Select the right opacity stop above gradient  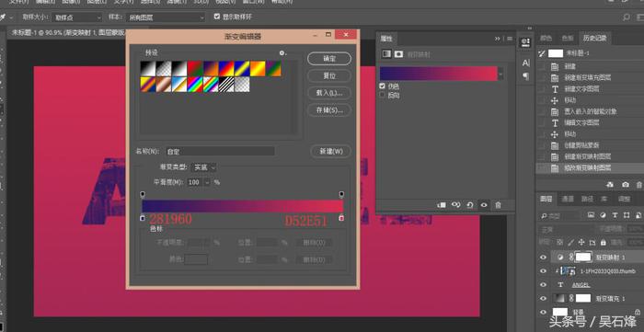coord(341,194)
